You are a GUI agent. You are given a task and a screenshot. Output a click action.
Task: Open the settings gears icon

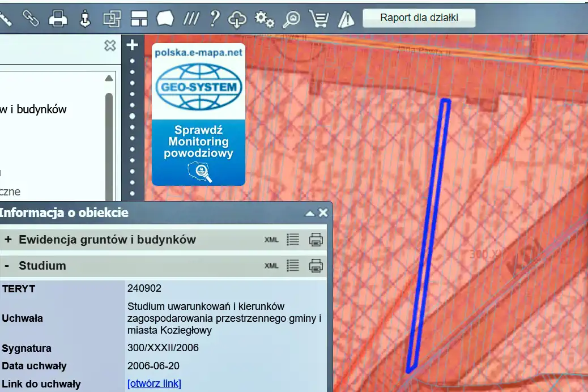[264, 19]
